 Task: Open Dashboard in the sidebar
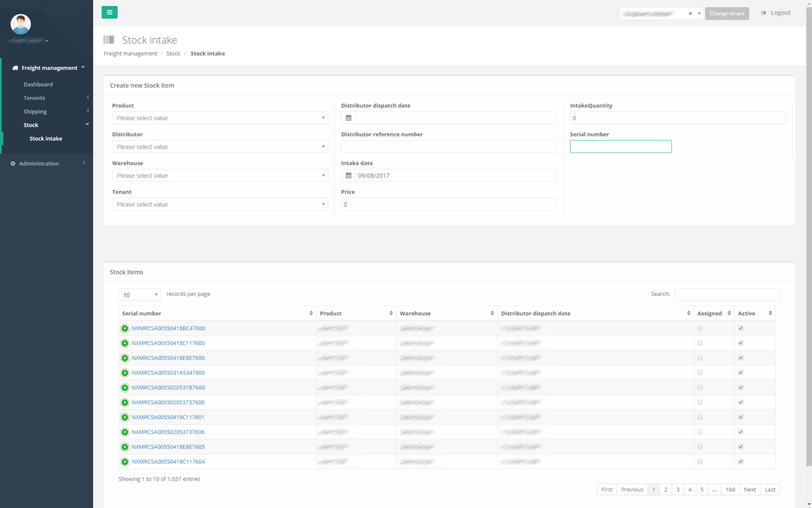click(38, 85)
